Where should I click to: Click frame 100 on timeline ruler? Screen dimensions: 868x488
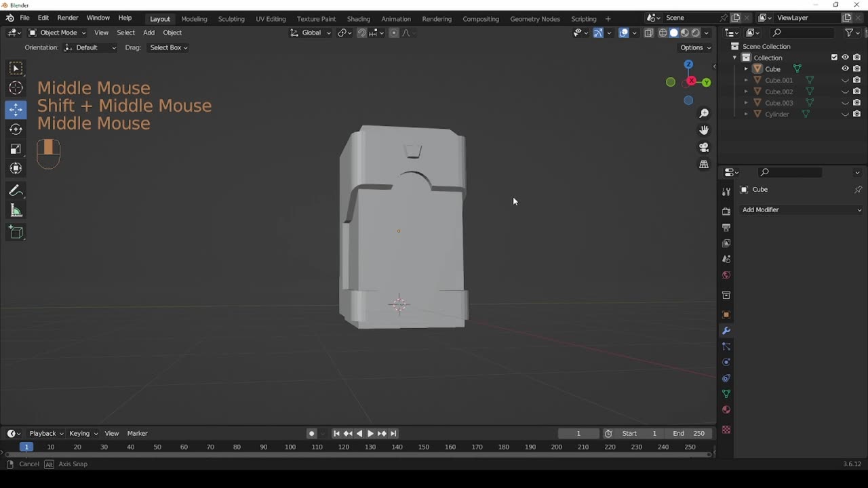pyautogui.click(x=290, y=447)
